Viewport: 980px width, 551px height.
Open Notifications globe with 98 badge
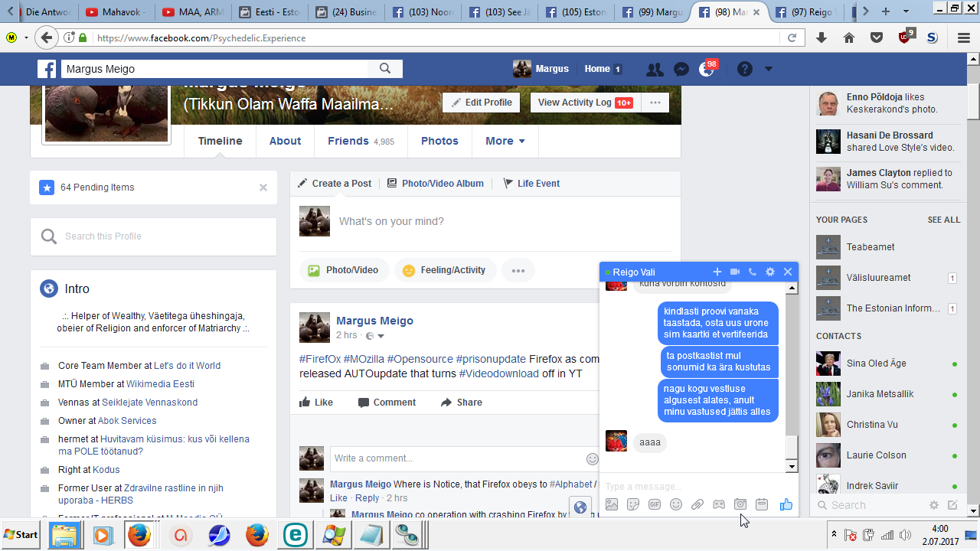[707, 69]
